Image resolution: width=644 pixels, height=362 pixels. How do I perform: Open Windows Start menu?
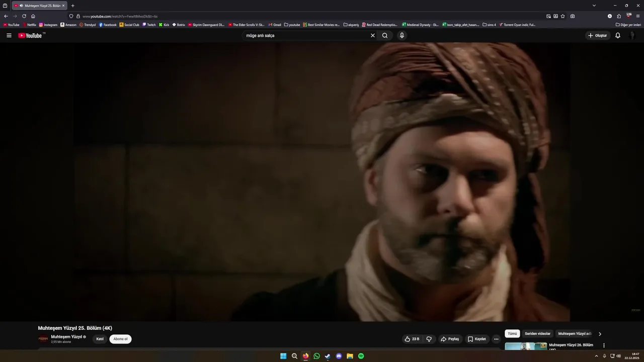[283, 356]
